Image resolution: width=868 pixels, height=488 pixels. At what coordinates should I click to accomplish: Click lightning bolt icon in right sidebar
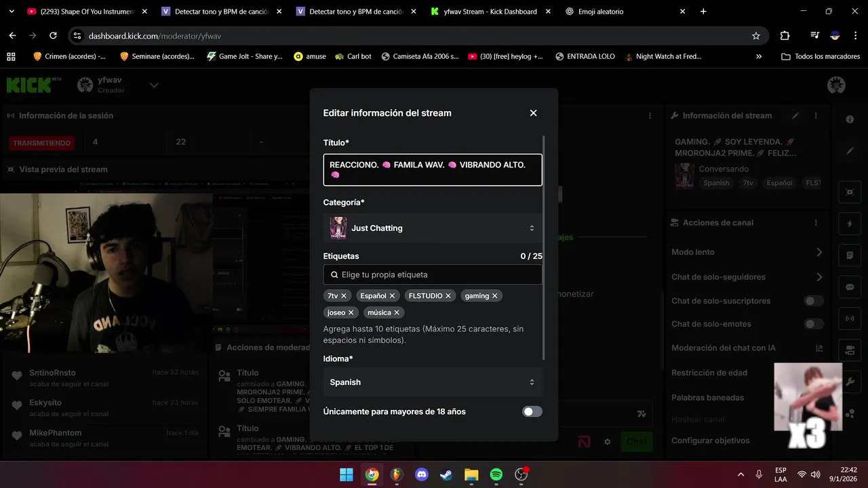[x=850, y=224]
